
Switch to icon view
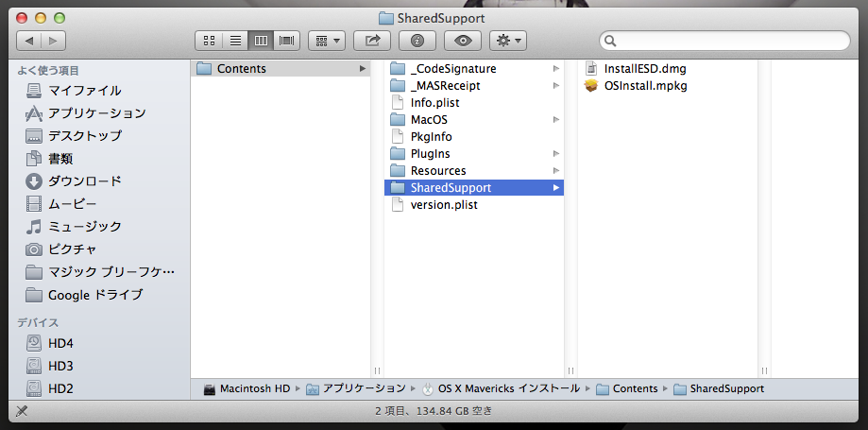coord(209,41)
